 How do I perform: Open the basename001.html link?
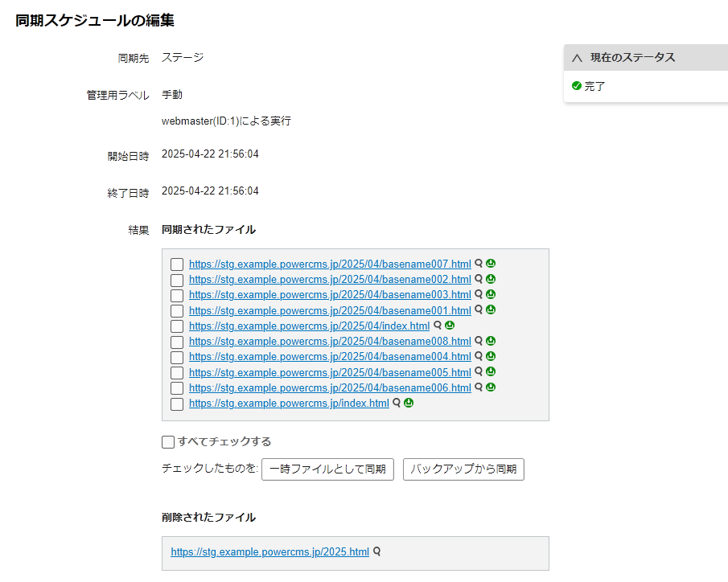tap(330, 310)
